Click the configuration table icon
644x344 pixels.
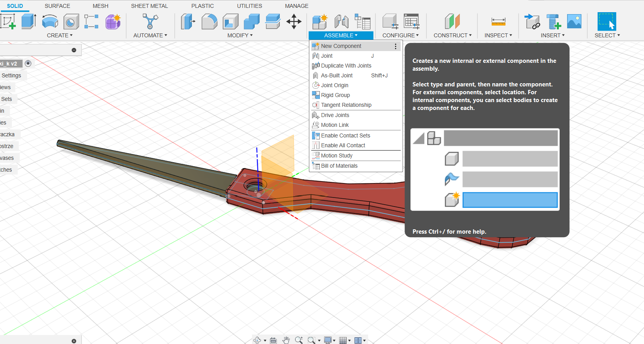click(412, 22)
